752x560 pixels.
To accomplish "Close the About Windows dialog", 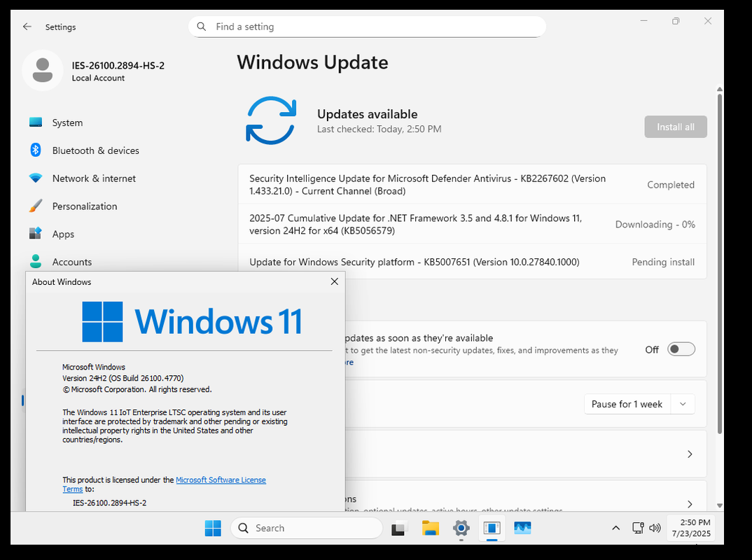I will tap(334, 281).
